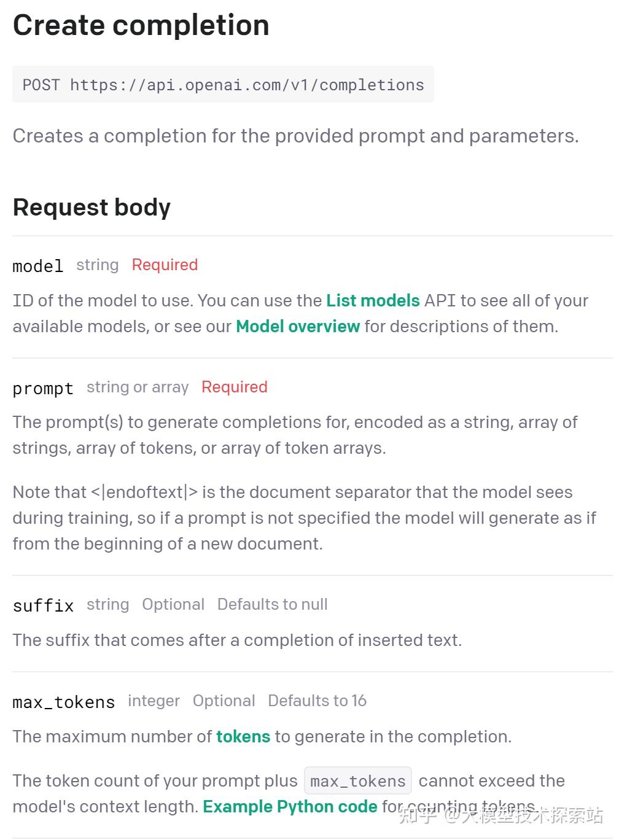
Task: Click the Zhihu author watermark
Action: (x=500, y=815)
